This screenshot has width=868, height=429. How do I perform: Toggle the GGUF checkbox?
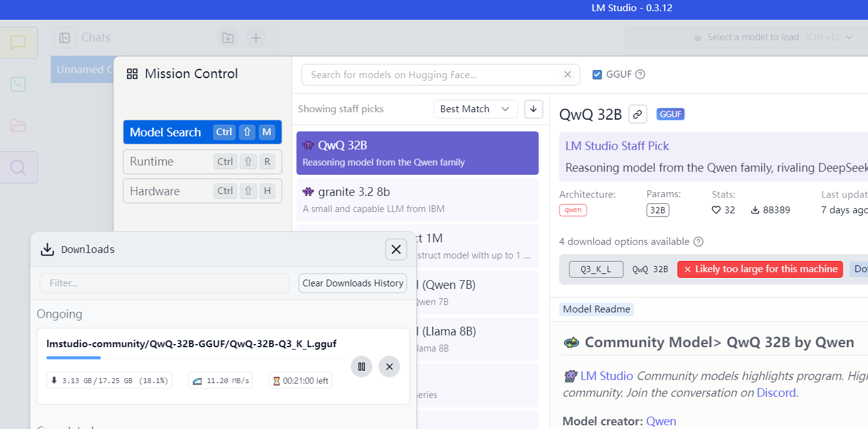point(597,74)
